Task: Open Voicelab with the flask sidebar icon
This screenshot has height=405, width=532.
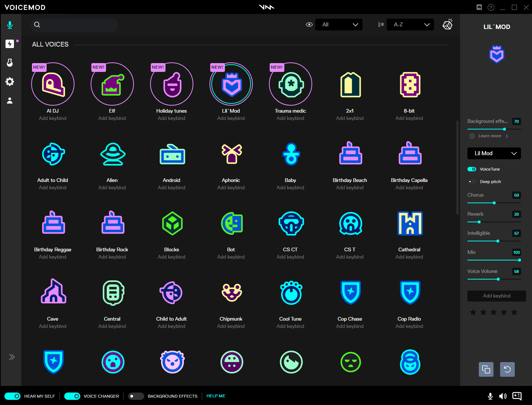Action: 10,63
